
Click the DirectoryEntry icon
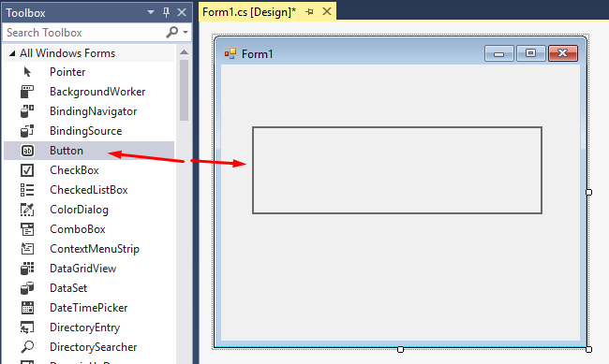pos(27,328)
